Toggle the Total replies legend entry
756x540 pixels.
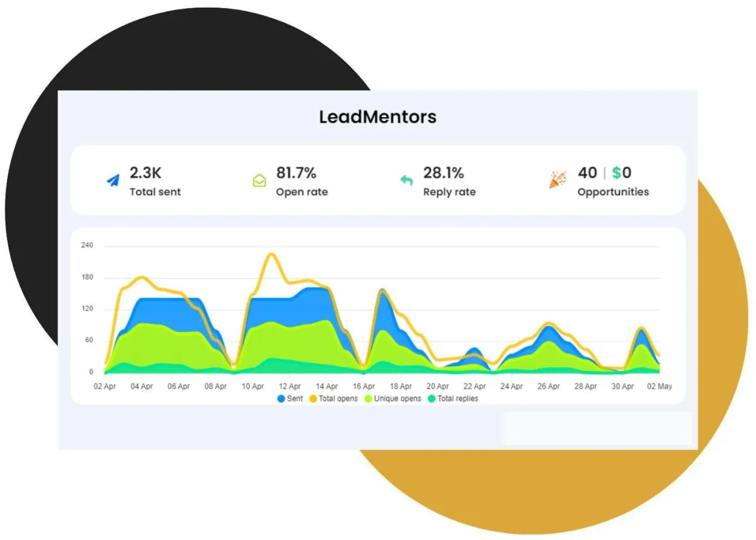(453, 399)
